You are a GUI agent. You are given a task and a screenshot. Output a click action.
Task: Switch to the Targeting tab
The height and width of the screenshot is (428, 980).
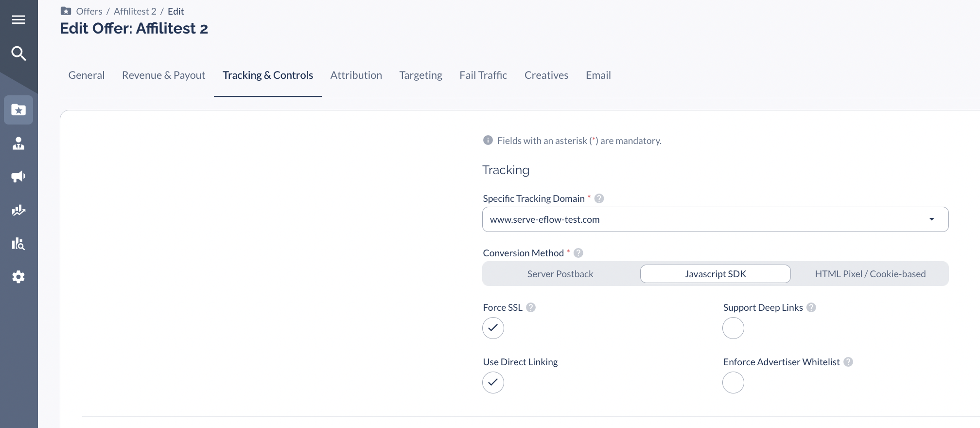click(421, 75)
